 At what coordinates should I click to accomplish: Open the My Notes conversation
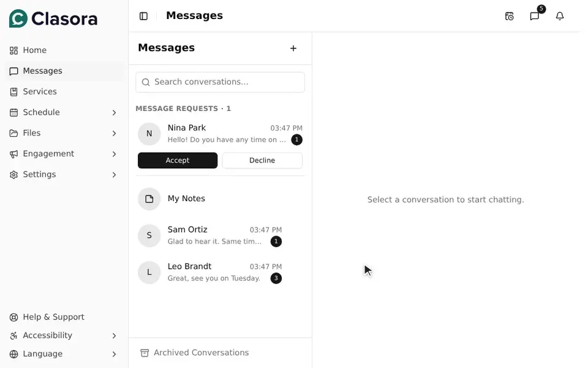coord(220,199)
